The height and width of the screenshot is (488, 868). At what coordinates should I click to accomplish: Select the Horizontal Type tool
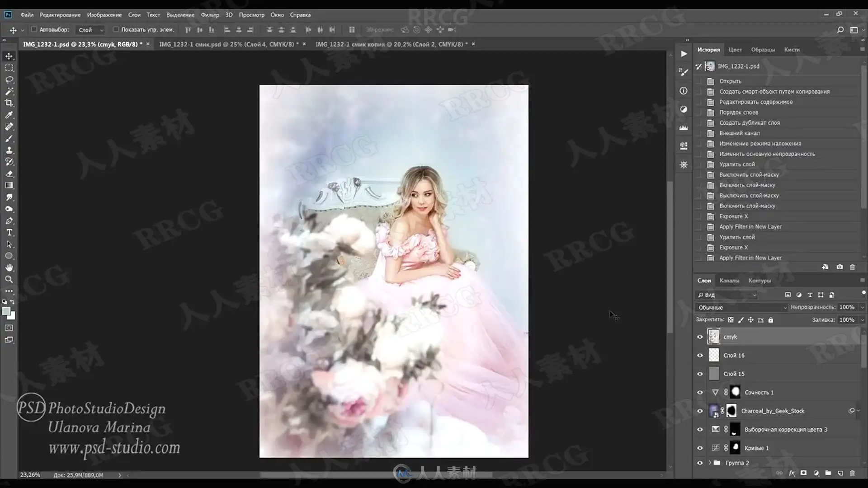[x=9, y=232]
